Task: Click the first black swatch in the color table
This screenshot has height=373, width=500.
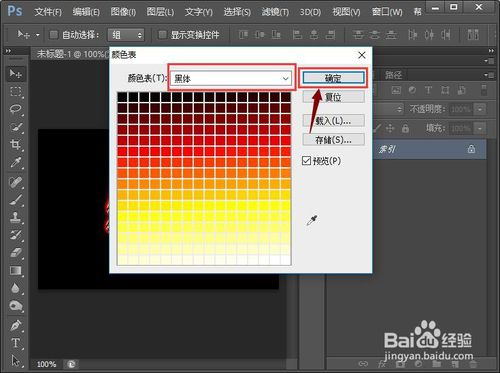Action: pos(122,97)
